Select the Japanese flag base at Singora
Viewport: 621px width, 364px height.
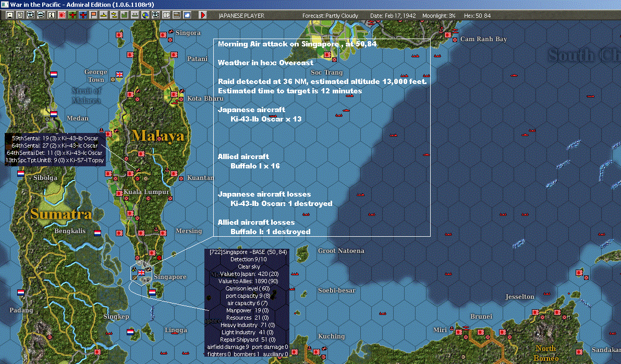coord(163,35)
